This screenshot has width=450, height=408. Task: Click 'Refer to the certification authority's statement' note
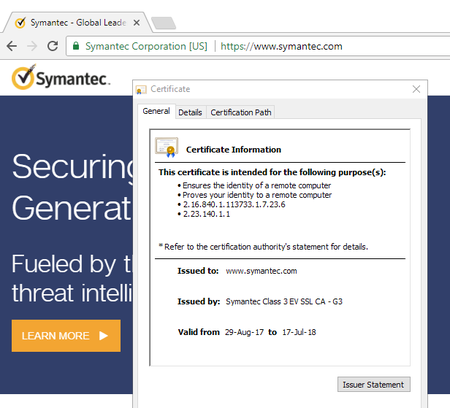263,247
